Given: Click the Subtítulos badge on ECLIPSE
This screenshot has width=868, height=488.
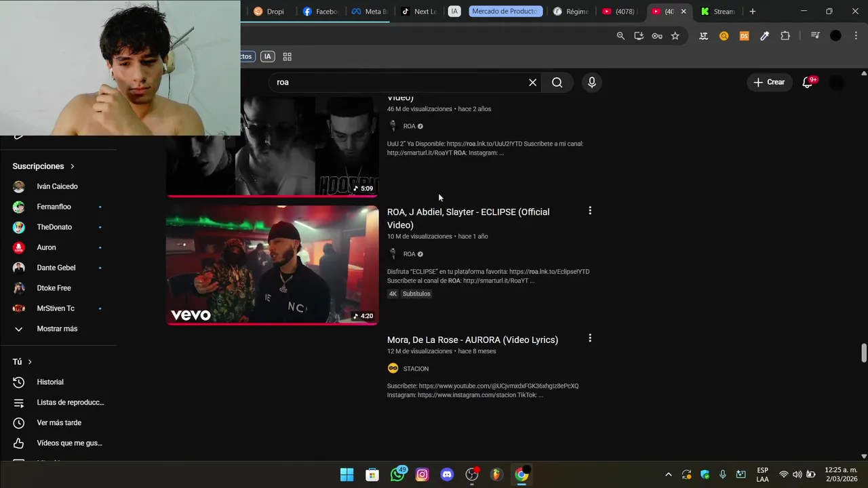Looking at the screenshot, I should pos(416,294).
